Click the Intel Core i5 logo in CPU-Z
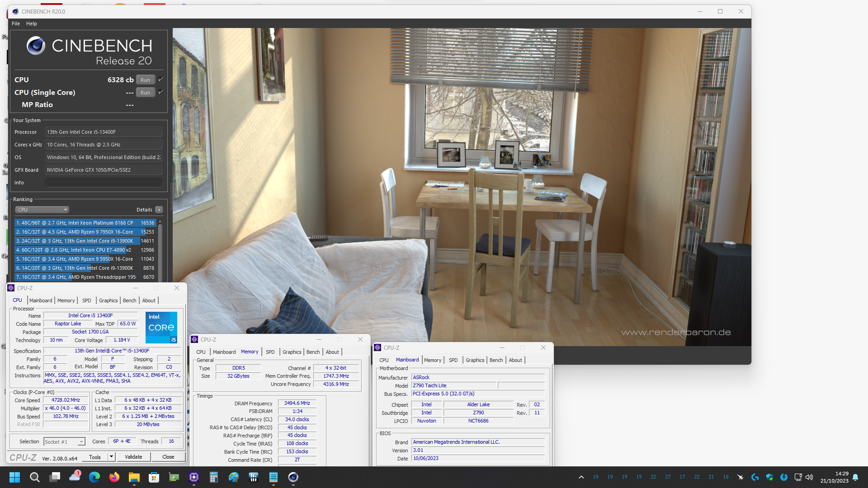Image resolution: width=868 pixels, height=488 pixels. [161, 327]
